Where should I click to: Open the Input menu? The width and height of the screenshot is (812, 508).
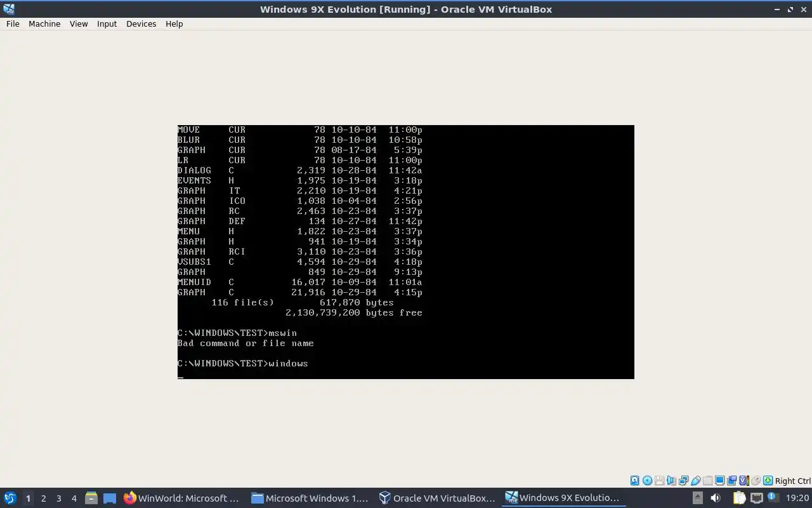pyautogui.click(x=107, y=23)
